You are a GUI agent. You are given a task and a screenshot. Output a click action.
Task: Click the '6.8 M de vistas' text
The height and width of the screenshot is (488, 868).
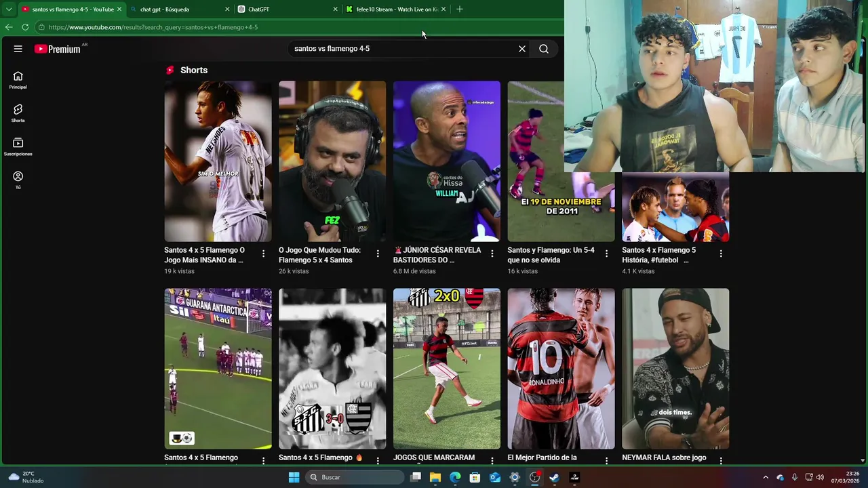coord(414,271)
